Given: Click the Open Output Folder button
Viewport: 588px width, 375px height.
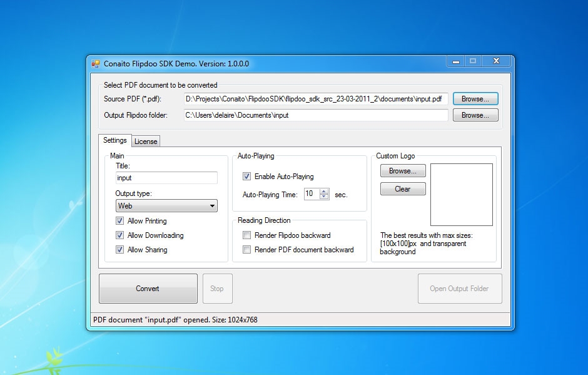Looking at the screenshot, I should (x=460, y=288).
